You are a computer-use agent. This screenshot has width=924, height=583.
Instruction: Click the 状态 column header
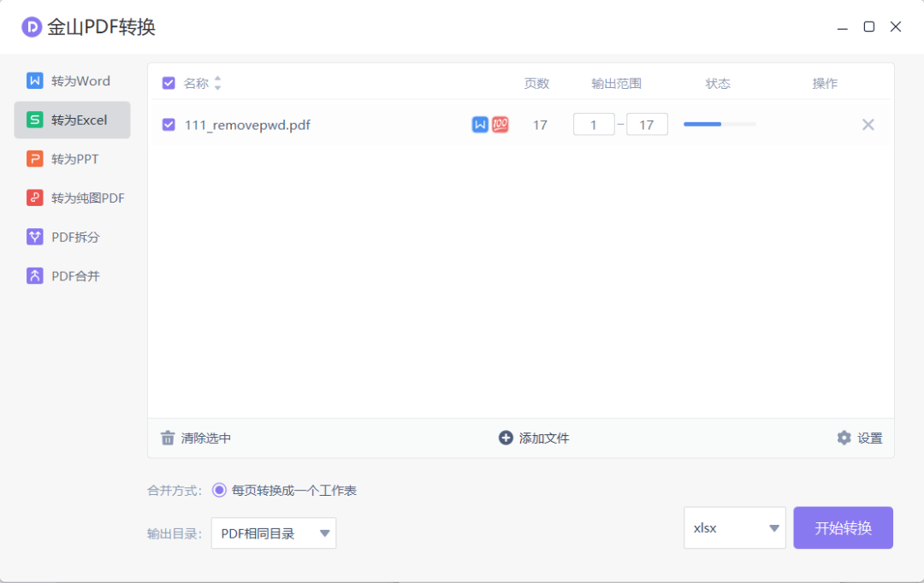pos(718,83)
